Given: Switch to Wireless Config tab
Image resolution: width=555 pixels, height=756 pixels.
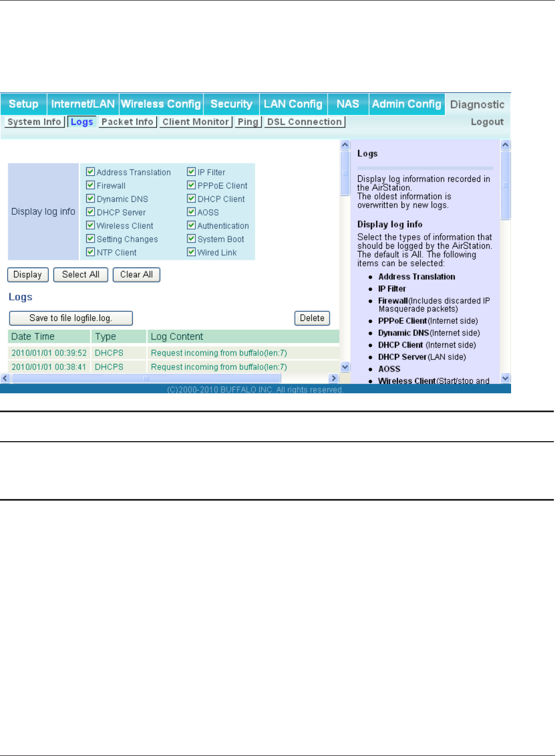Looking at the screenshot, I should pos(161,104).
